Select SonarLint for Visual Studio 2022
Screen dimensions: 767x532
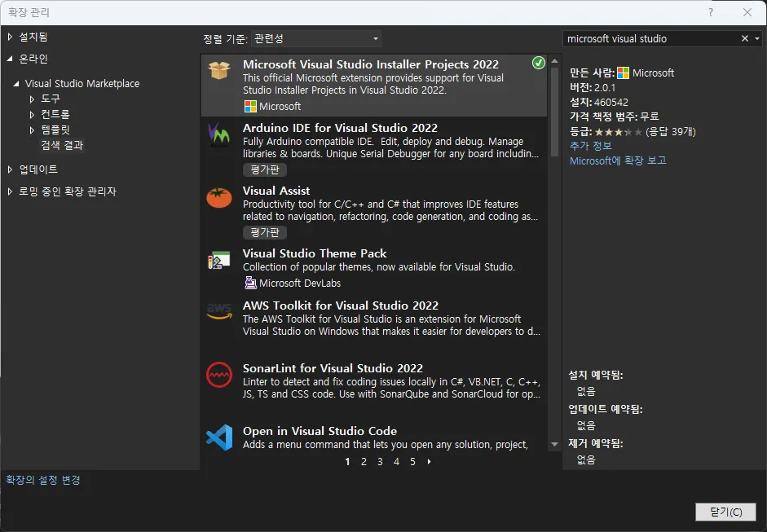pyautogui.click(x=333, y=368)
